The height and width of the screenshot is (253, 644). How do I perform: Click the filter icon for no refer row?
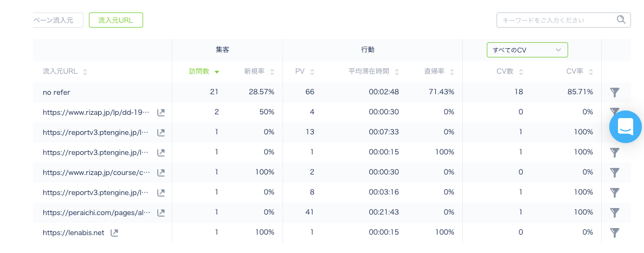point(614,92)
